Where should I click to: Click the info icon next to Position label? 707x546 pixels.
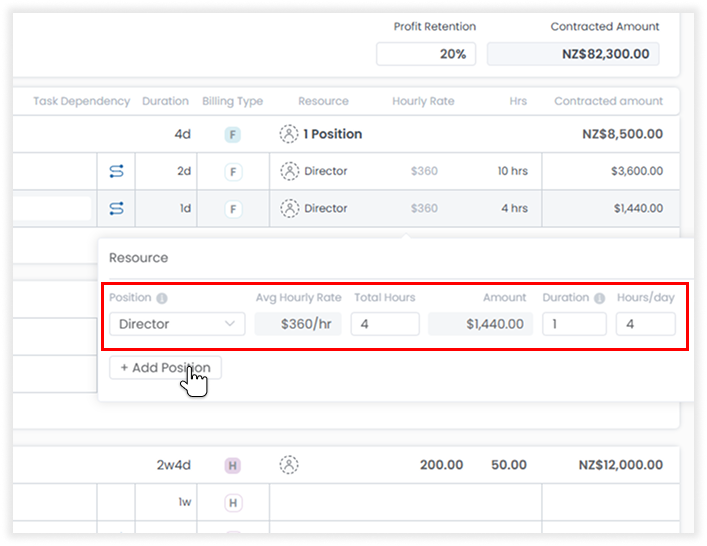tap(162, 298)
